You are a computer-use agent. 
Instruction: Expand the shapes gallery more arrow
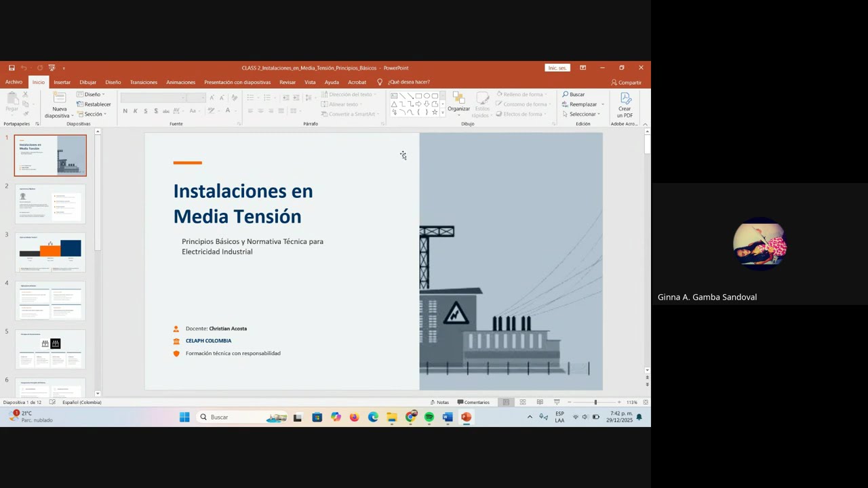tap(443, 113)
